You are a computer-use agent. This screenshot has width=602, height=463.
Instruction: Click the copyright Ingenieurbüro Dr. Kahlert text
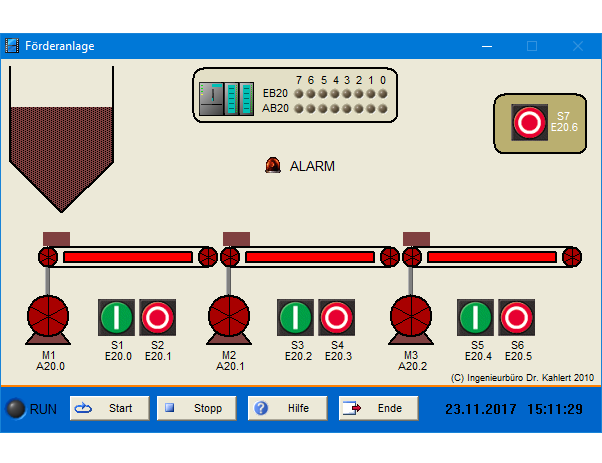click(x=522, y=378)
